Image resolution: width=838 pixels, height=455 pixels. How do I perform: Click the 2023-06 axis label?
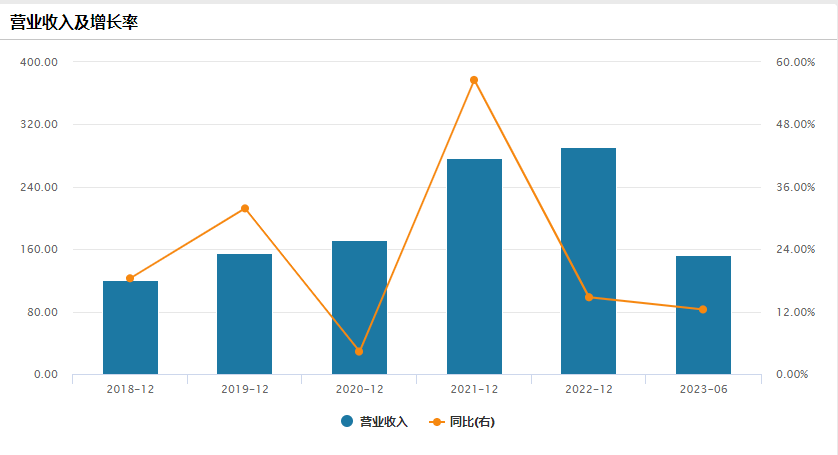point(703,389)
